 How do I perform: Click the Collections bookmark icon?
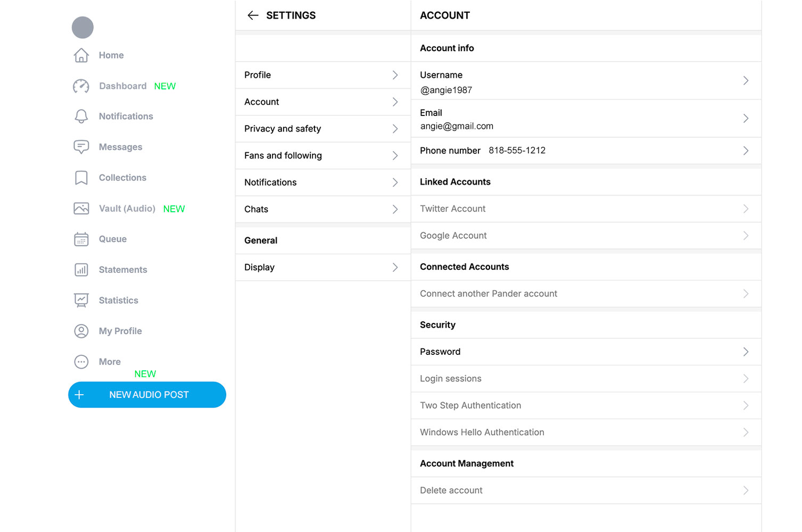click(81, 178)
